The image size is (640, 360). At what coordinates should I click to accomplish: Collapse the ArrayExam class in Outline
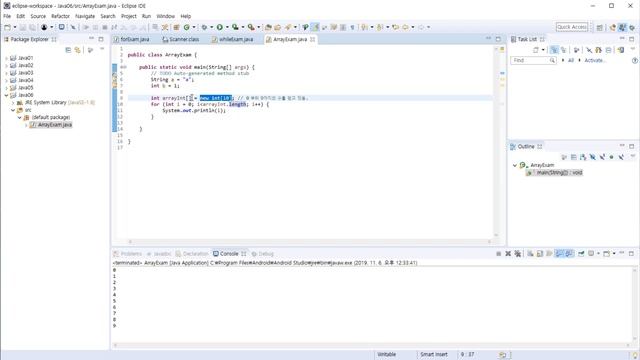click(x=515, y=165)
